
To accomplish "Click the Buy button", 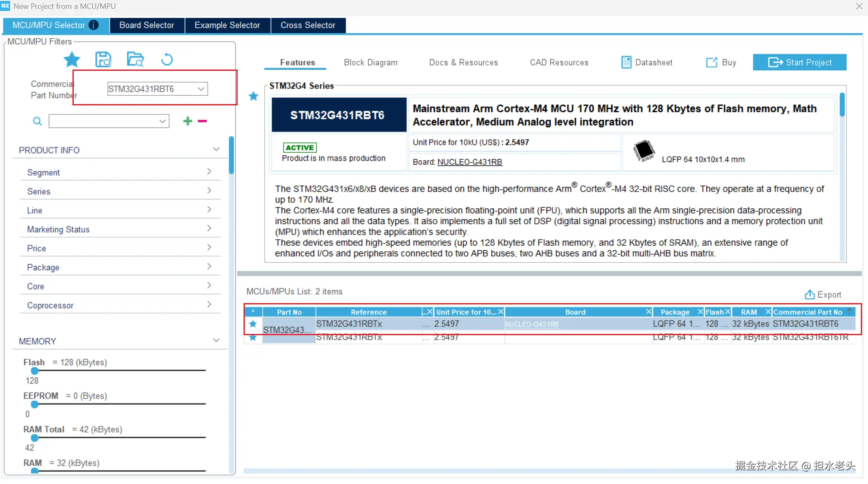I will 721,62.
